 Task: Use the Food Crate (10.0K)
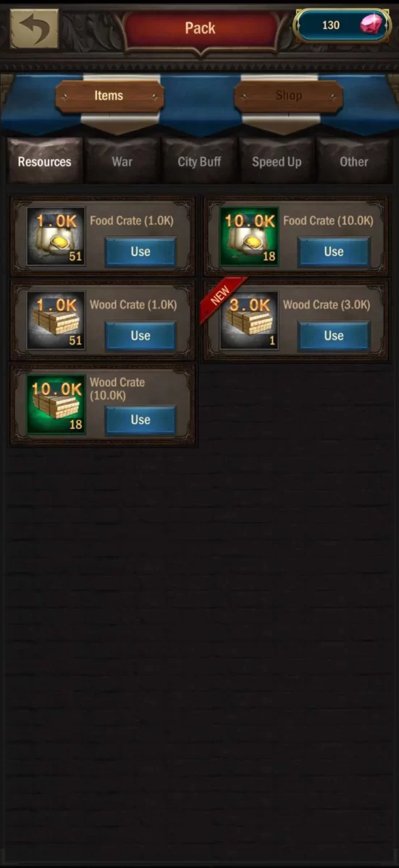click(x=334, y=252)
